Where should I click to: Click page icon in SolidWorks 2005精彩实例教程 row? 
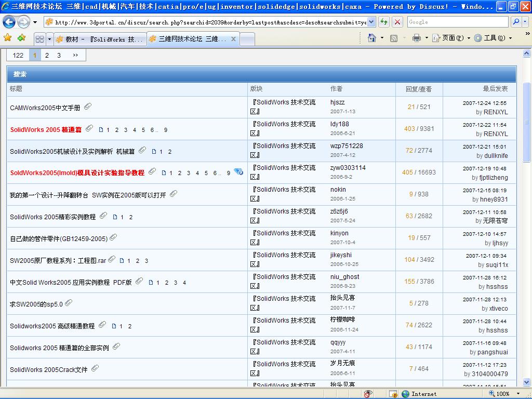115,217
